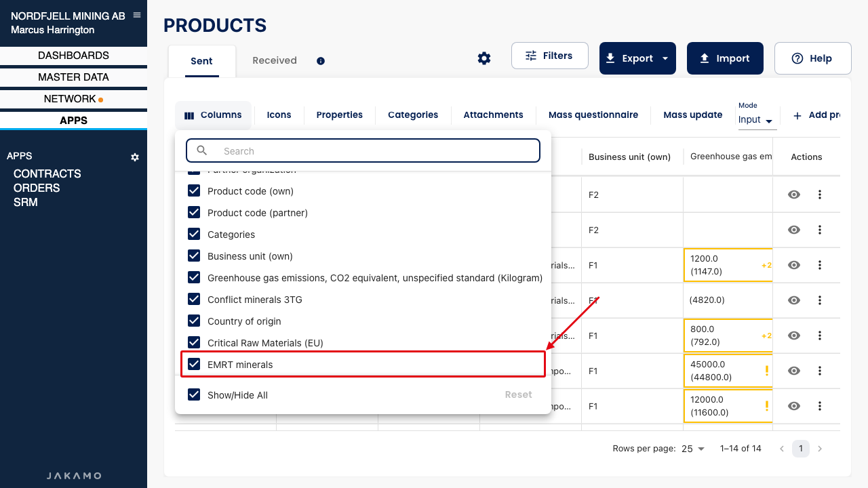The width and height of the screenshot is (868, 488).
Task: Go to the previous page arrow
Action: (x=782, y=449)
